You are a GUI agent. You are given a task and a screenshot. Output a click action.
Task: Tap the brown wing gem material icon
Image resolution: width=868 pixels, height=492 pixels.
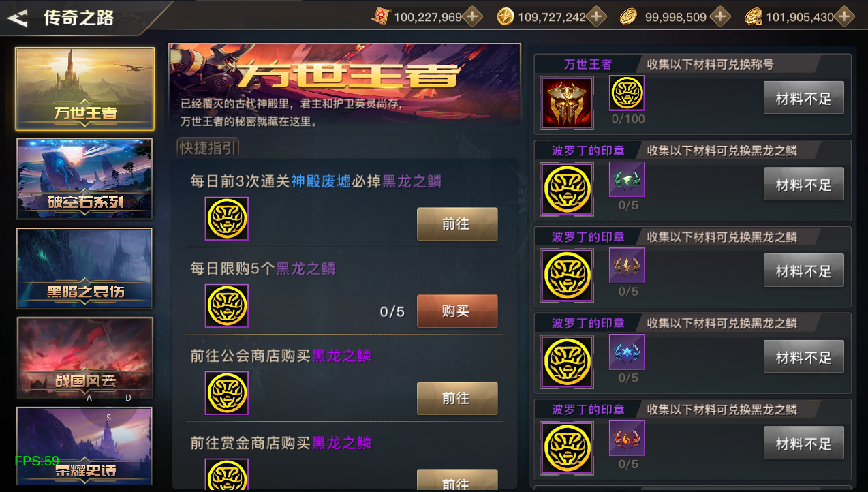pos(627,266)
